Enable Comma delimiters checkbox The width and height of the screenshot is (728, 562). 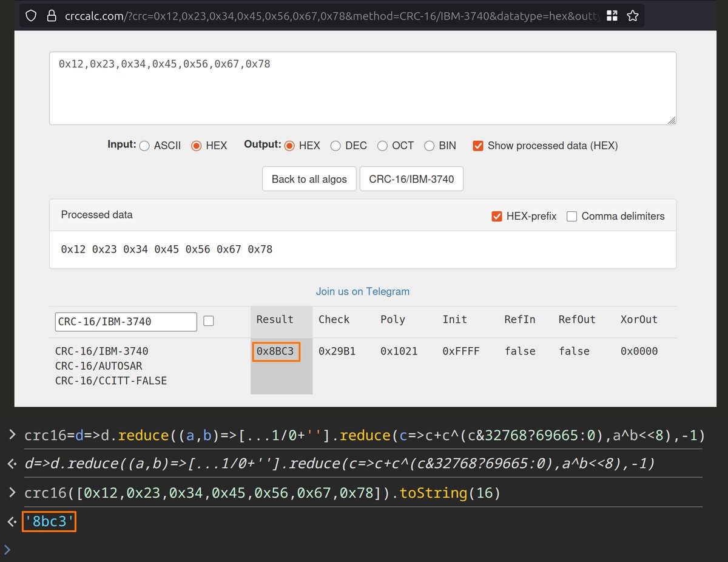click(571, 216)
